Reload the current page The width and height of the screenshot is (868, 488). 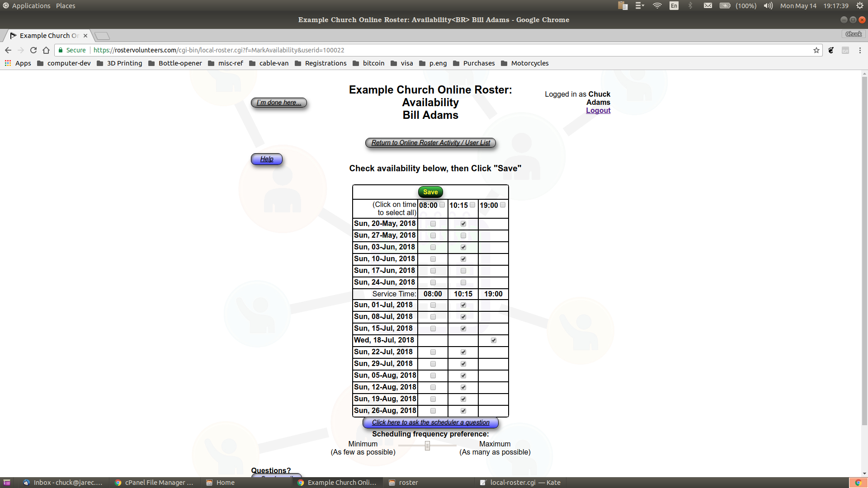point(33,50)
